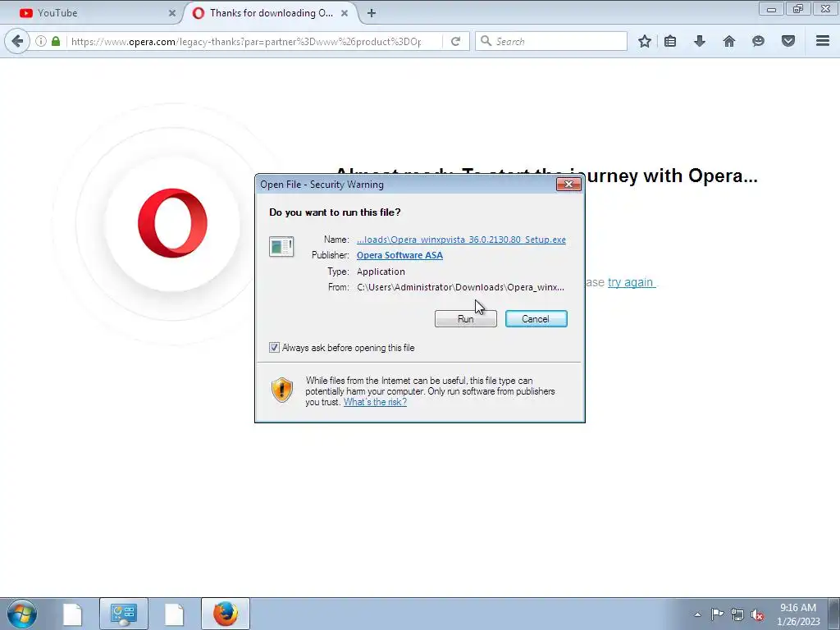The image size is (840, 630).
Task: Open the clock showing 9:16 AM
Action: tap(798, 614)
